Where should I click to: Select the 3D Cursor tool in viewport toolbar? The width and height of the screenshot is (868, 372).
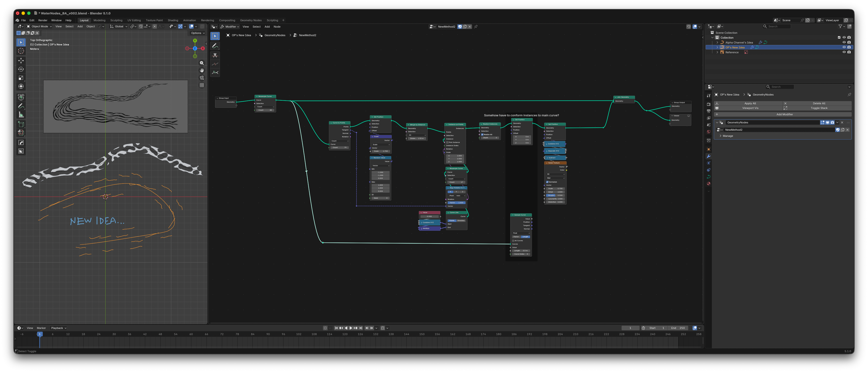click(x=21, y=51)
